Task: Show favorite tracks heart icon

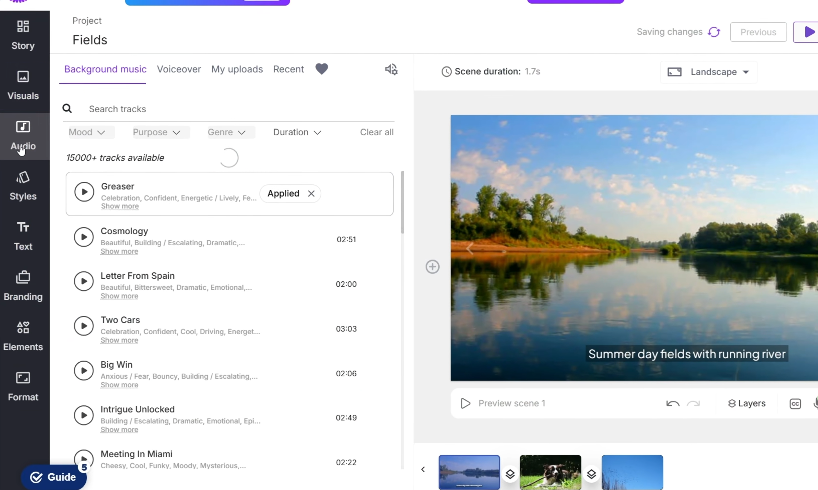Action: pos(322,69)
